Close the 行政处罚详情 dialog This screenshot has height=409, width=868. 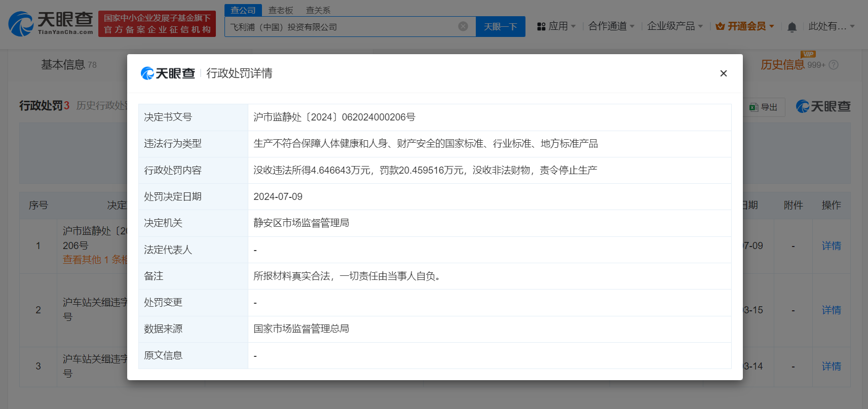tap(723, 73)
